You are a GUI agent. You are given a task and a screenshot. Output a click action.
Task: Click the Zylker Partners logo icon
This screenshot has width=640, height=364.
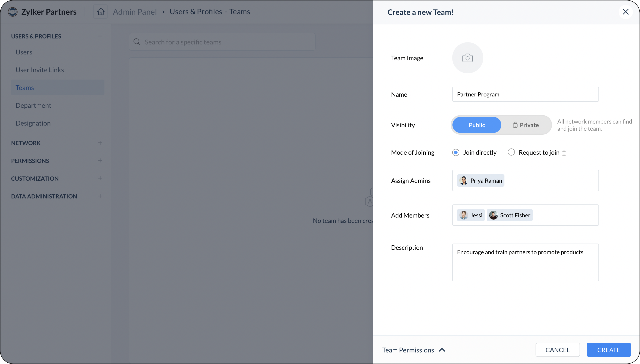[13, 12]
